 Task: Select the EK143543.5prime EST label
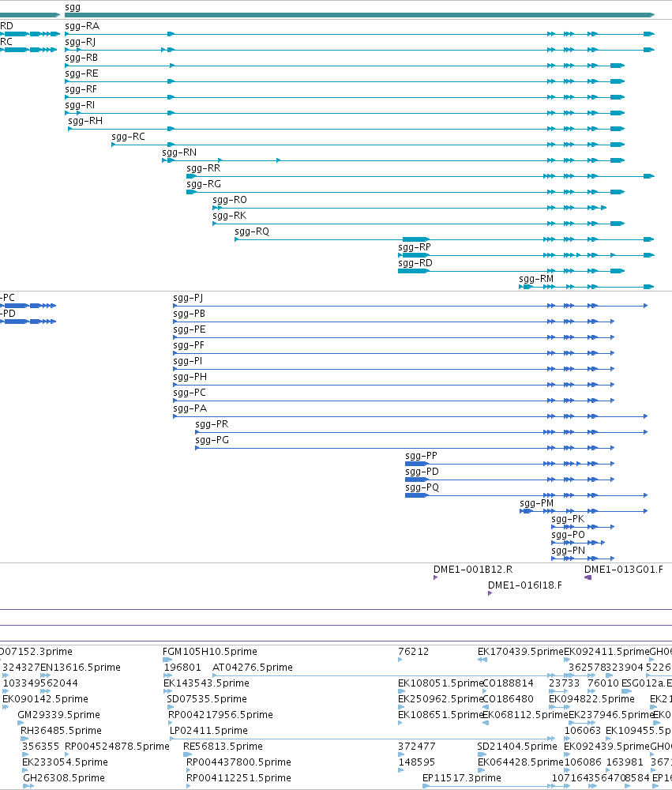tap(206, 683)
